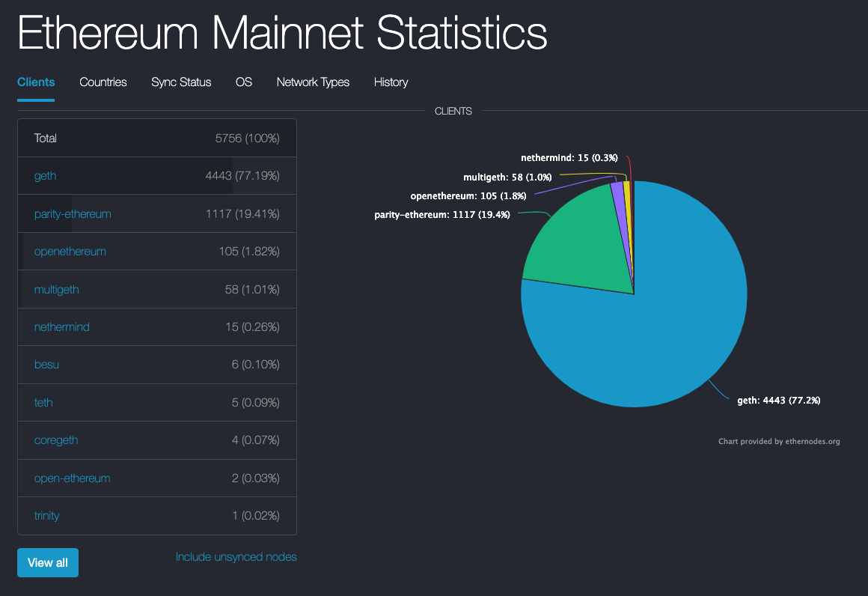Open the Sync Status tab
This screenshot has width=868, height=596.
[x=181, y=82]
